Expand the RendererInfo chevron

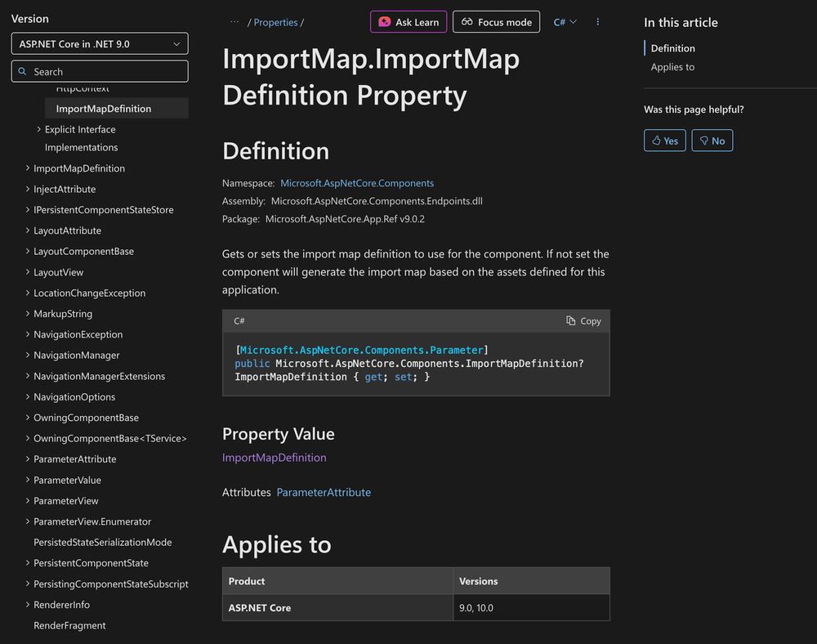[28, 605]
